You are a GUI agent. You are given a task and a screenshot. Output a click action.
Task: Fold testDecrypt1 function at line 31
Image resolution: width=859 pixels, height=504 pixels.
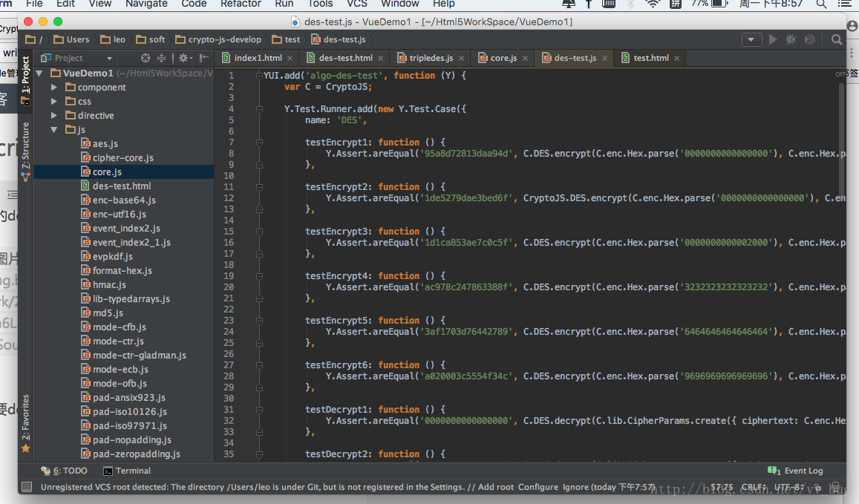[x=259, y=410]
